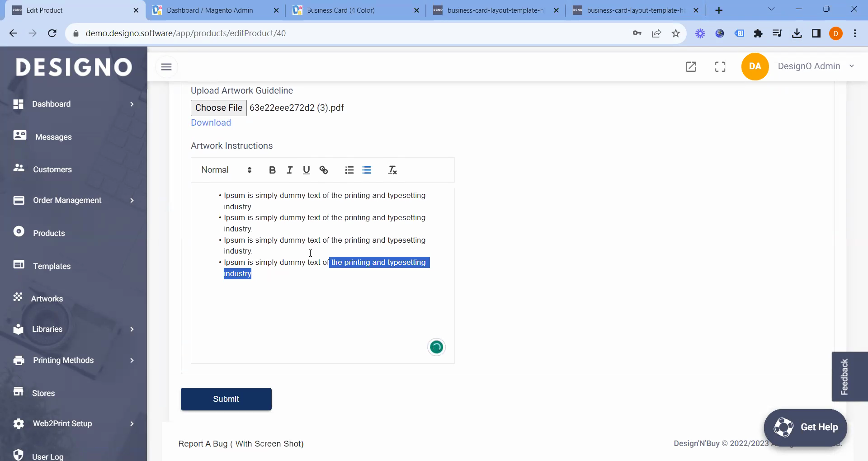Apply italic formatting in Artwork Instructions

click(x=289, y=170)
